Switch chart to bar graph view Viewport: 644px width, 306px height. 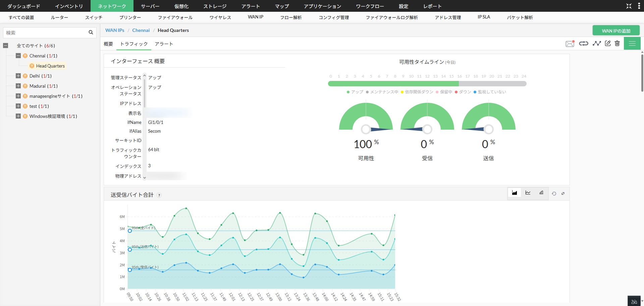pos(541,193)
